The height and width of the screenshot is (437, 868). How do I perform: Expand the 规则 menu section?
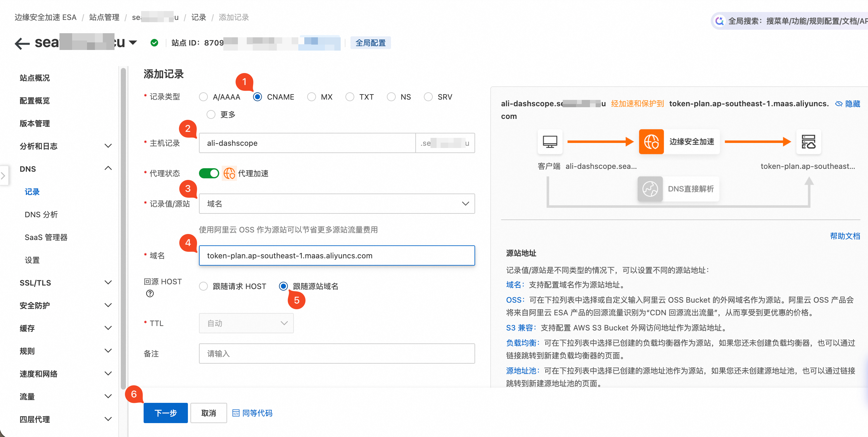tap(108, 351)
